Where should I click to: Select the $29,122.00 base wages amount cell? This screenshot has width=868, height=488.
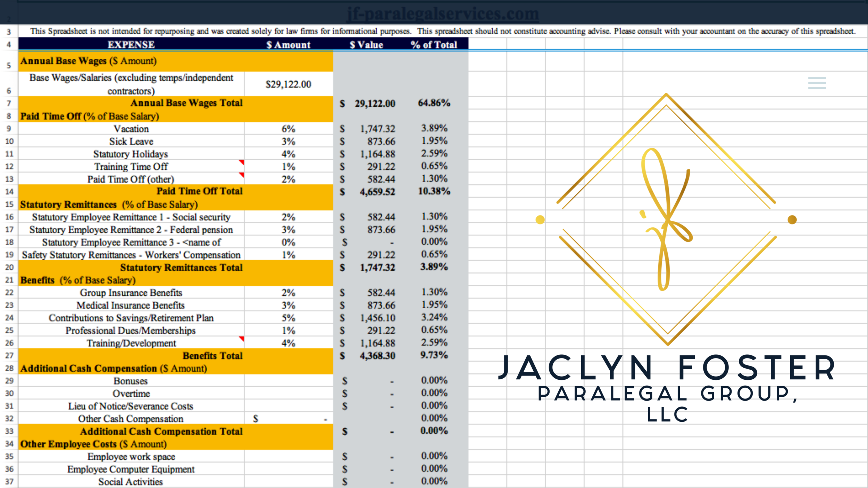click(289, 84)
